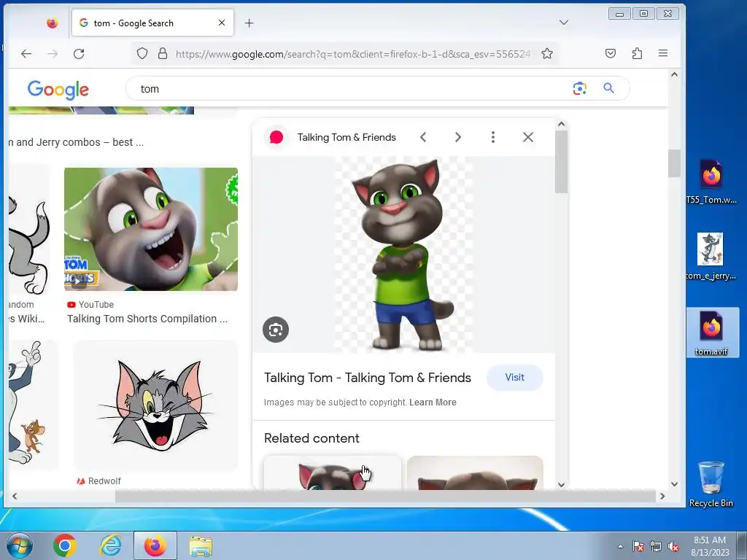The height and width of the screenshot is (560, 747).
Task: Click the blue search magnifier button
Action: (x=608, y=88)
